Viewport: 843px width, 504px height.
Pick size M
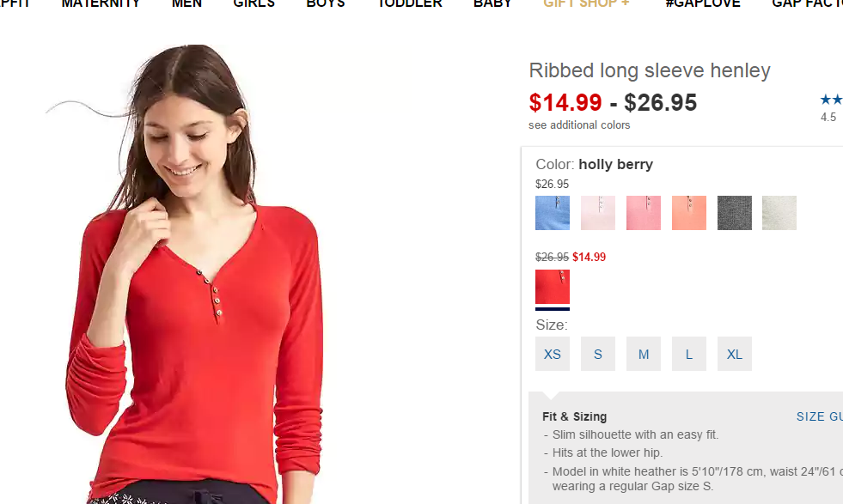pyautogui.click(x=644, y=354)
